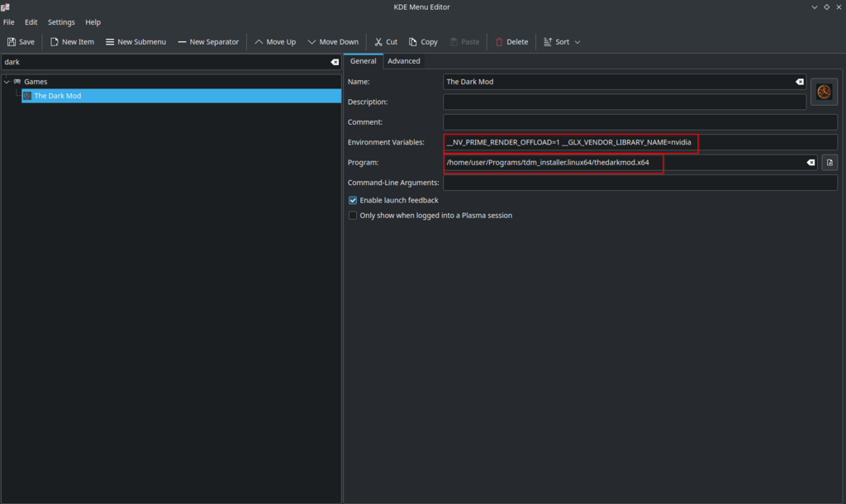846x504 pixels.
Task: Save the menu changes
Action: [21, 41]
